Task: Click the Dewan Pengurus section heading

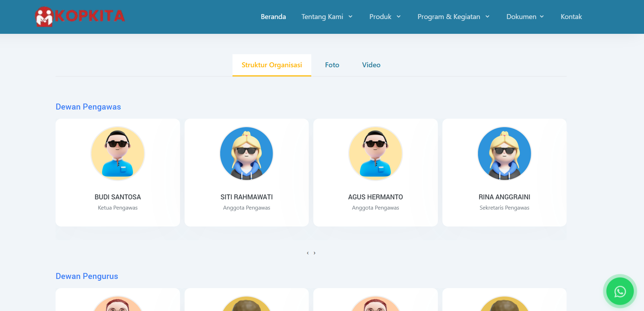Action: click(x=87, y=276)
